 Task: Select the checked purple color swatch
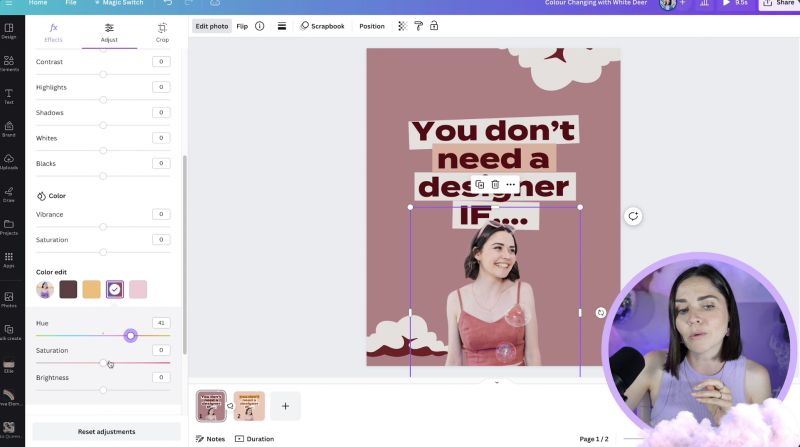[115, 289]
